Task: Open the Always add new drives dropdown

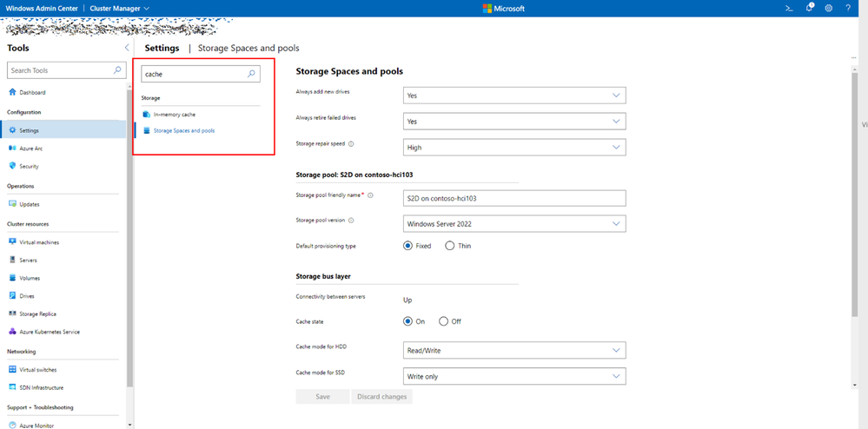Action: click(514, 96)
